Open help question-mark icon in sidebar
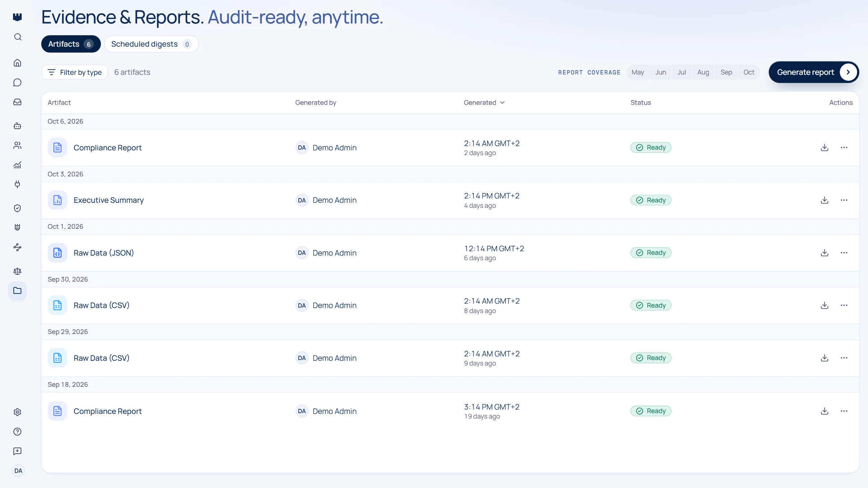The height and width of the screenshot is (488, 868). pyautogui.click(x=17, y=432)
